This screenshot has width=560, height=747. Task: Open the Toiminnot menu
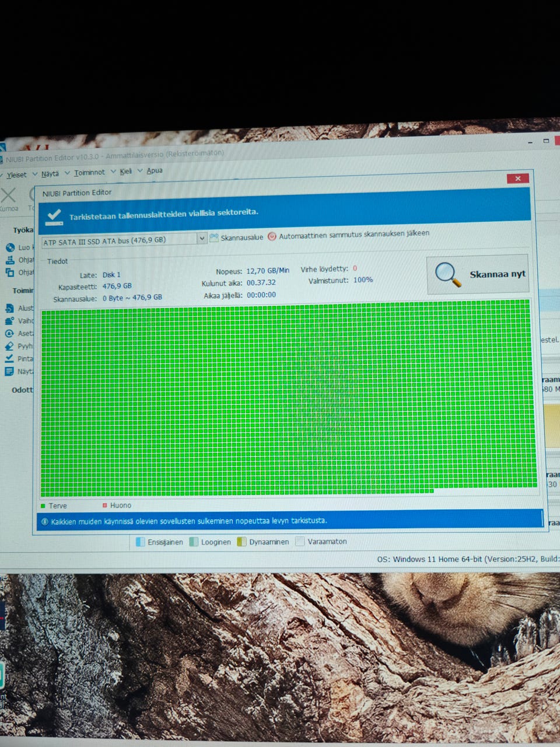click(89, 173)
